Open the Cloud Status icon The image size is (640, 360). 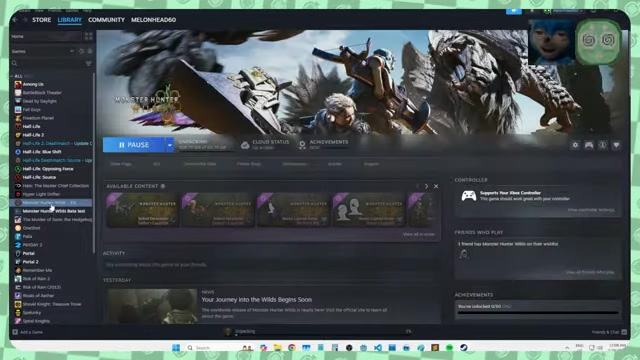[x=245, y=145]
